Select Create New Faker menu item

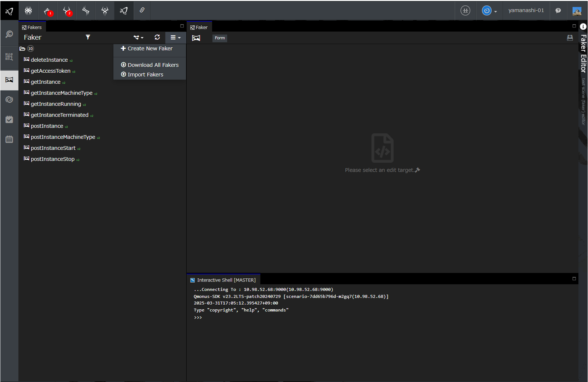[x=147, y=48]
